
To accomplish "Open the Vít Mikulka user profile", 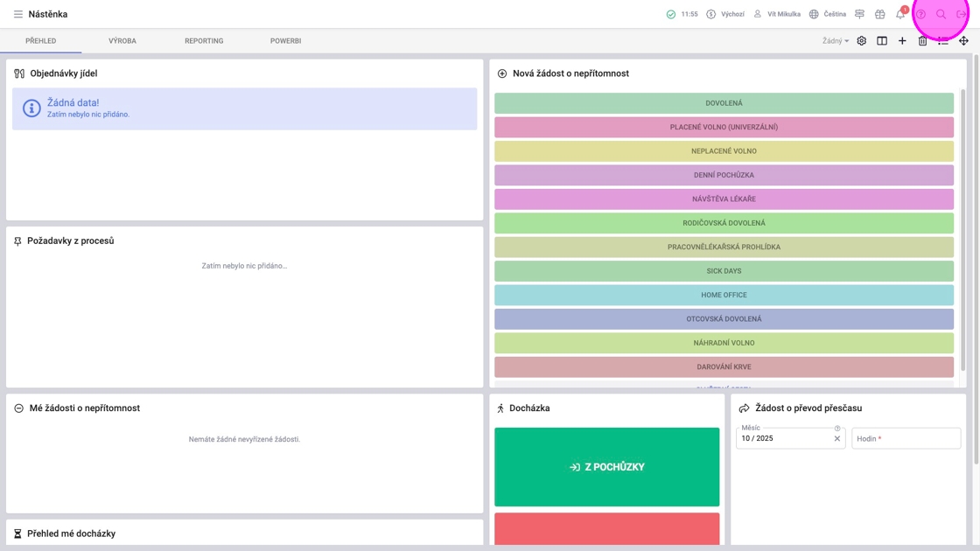I will point(777,14).
